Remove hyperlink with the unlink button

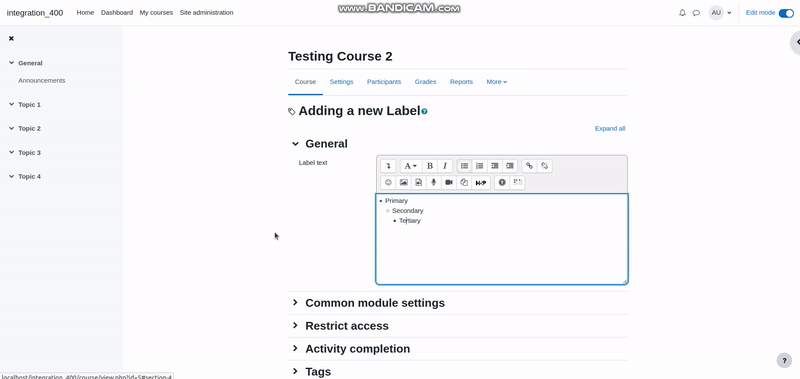click(x=544, y=166)
